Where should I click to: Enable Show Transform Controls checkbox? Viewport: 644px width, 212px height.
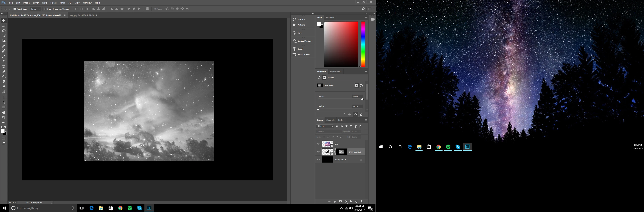click(x=45, y=9)
